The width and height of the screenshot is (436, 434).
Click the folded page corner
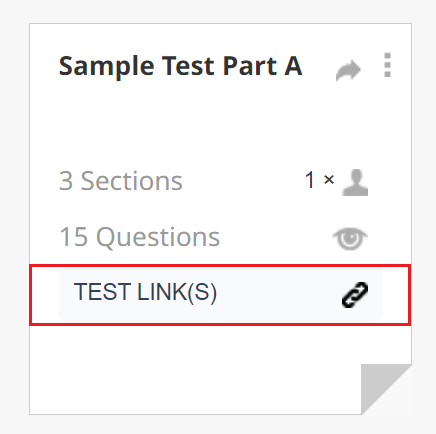[386, 389]
